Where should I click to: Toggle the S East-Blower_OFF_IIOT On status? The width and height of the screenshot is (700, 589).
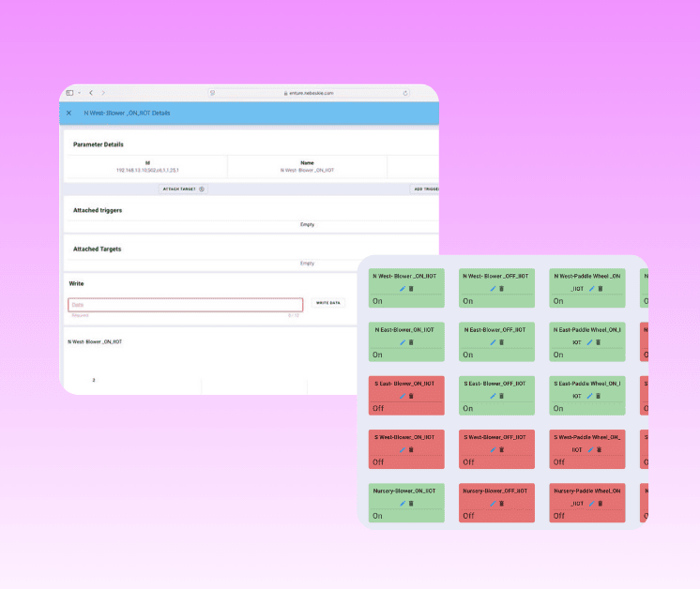468,409
